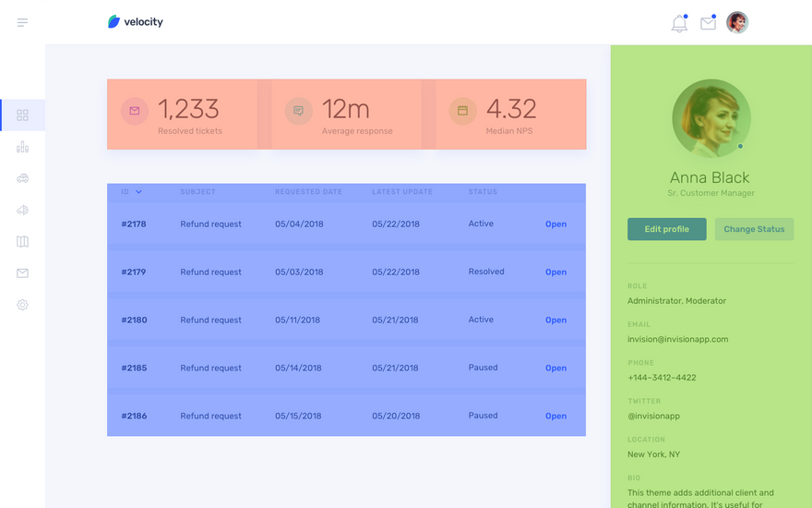
Task: Click the user avatar in top bar
Action: 737,23
